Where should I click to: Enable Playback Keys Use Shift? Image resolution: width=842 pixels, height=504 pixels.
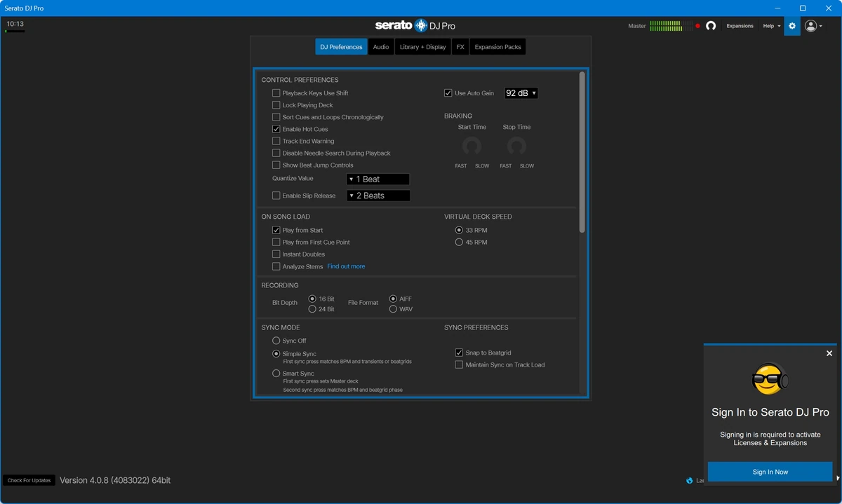(276, 93)
